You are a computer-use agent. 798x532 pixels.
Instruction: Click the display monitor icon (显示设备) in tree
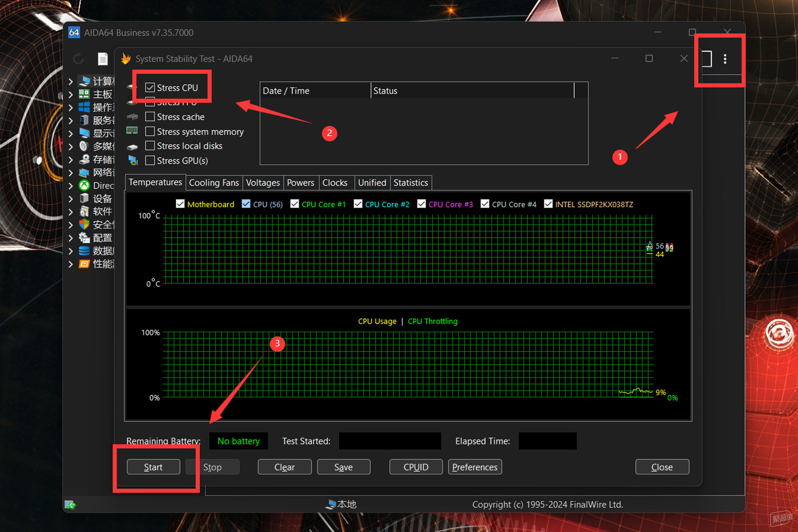84,133
